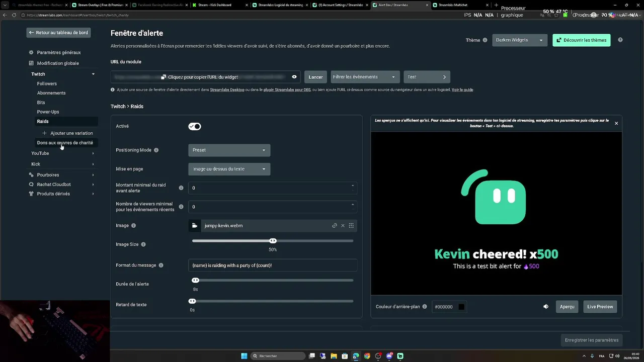The width and height of the screenshot is (644, 362).
Task: Open the Windows Start menu
Action: (244, 356)
